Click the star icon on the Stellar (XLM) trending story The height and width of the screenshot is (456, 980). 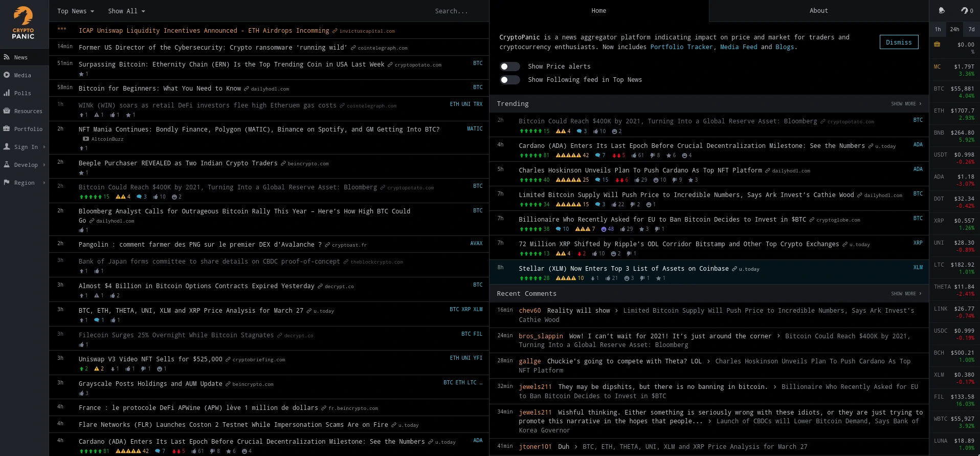[x=658, y=278]
